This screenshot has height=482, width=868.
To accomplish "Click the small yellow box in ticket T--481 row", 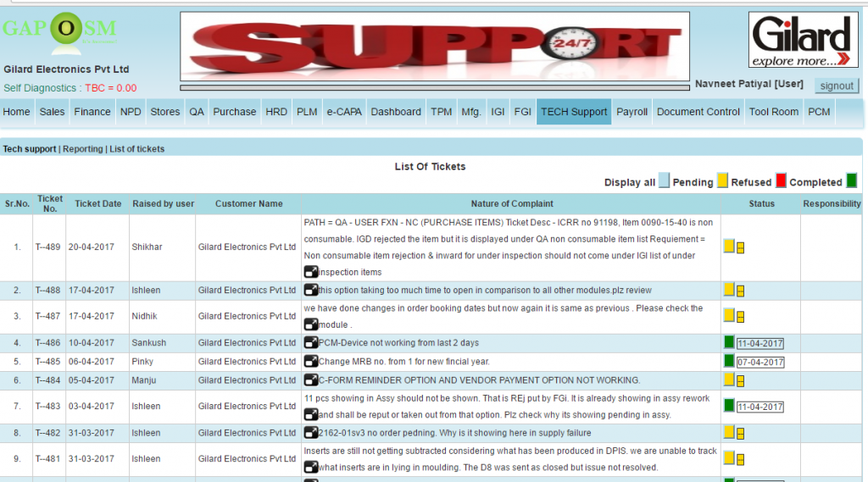I will (x=740, y=460).
